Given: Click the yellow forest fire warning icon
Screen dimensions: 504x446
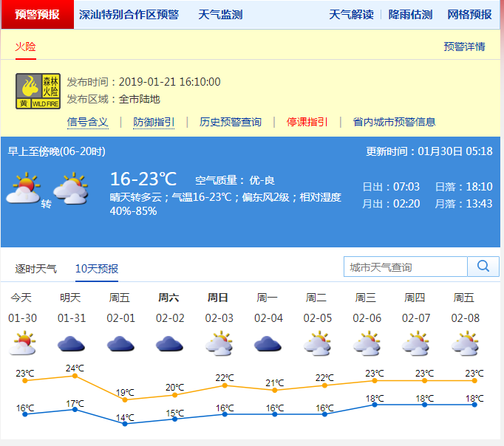Looking at the screenshot, I should (38, 92).
